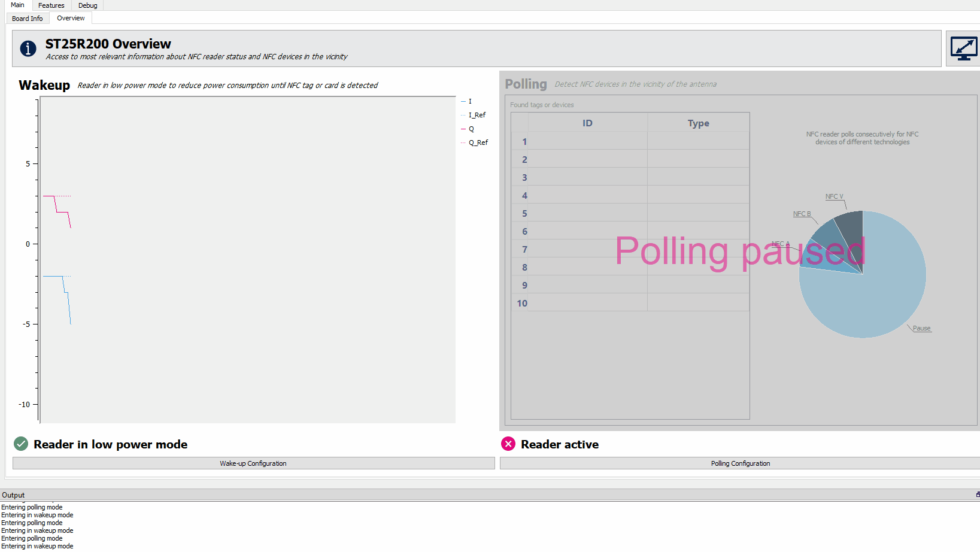Click the pink X icon next to Reader active
This screenshot has width=980, height=552.
[508, 444]
